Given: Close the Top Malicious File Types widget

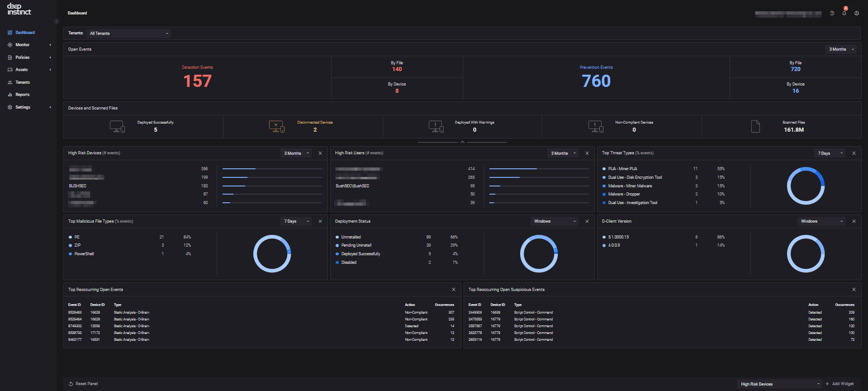Looking at the screenshot, I should pos(320,221).
